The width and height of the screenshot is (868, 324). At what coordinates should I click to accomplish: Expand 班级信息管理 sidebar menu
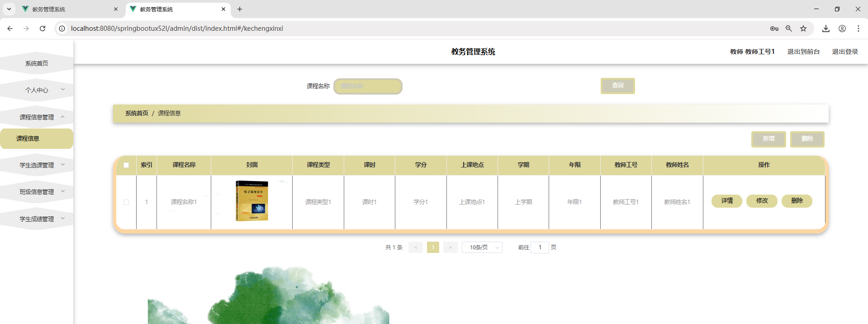37,192
